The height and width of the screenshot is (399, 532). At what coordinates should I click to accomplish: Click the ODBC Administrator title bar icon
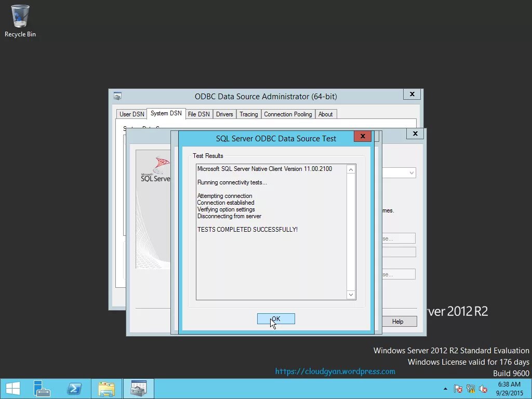[117, 96]
